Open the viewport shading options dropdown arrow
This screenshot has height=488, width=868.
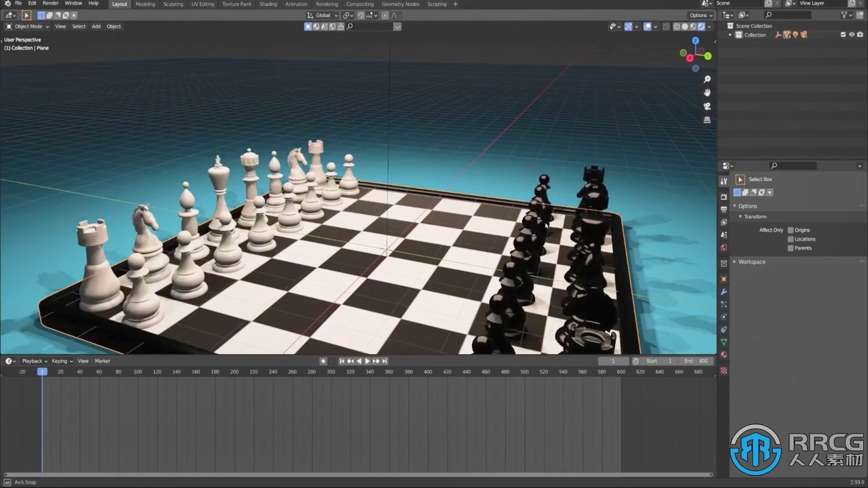710,26
